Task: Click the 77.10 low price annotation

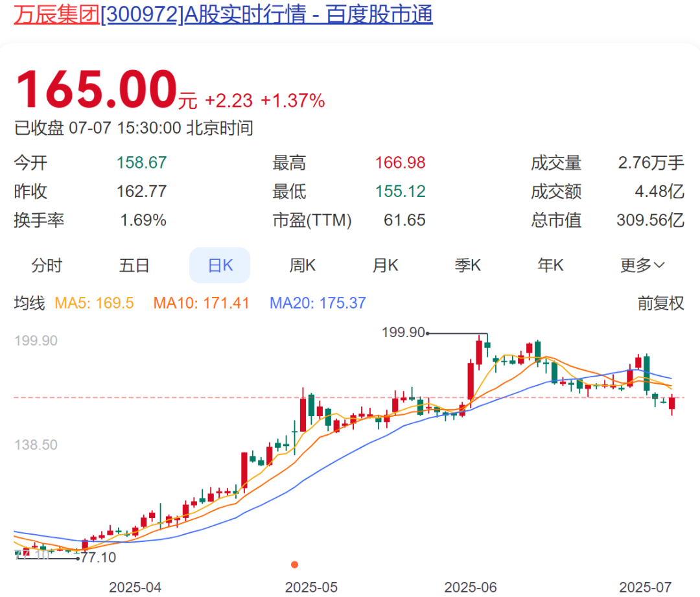Action: (99, 557)
